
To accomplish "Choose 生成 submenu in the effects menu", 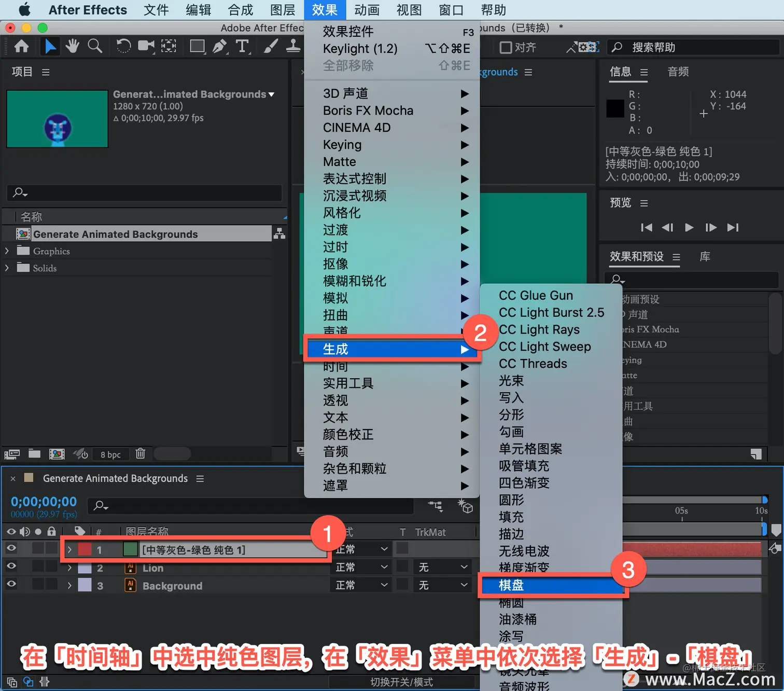I will pos(391,349).
